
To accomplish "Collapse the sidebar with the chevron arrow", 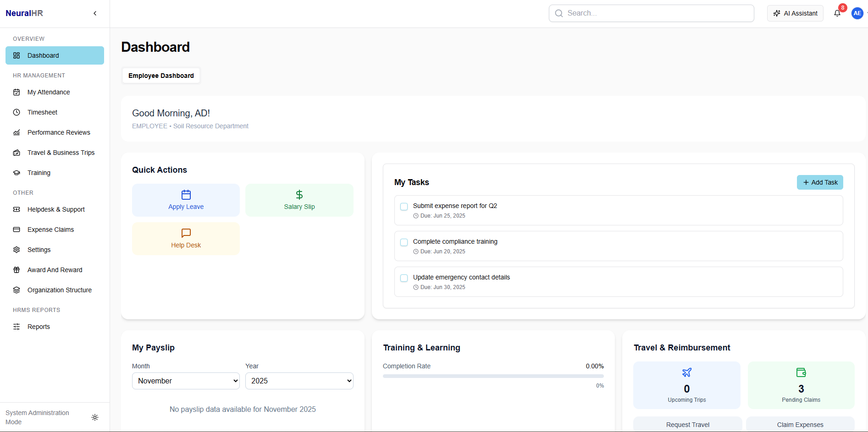I will pyautogui.click(x=95, y=13).
